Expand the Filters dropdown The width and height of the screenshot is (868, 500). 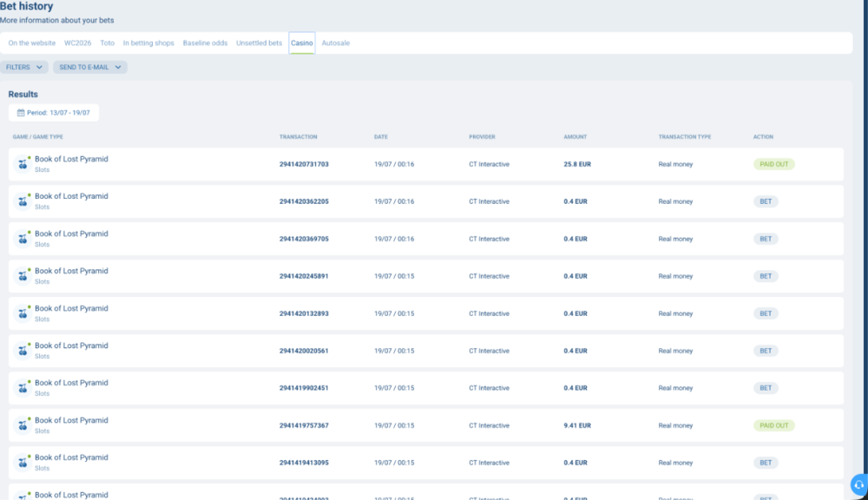[x=23, y=67]
